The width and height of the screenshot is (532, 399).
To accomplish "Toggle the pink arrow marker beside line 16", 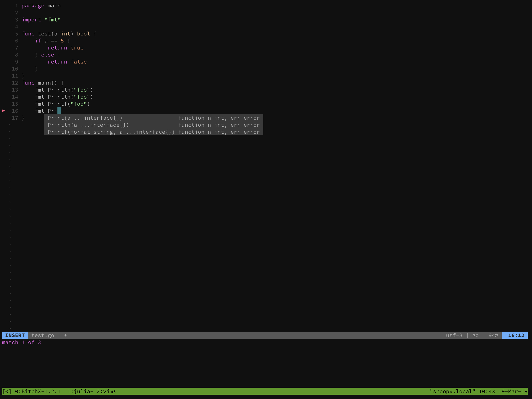I will pyautogui.click(x=4, y=111).
